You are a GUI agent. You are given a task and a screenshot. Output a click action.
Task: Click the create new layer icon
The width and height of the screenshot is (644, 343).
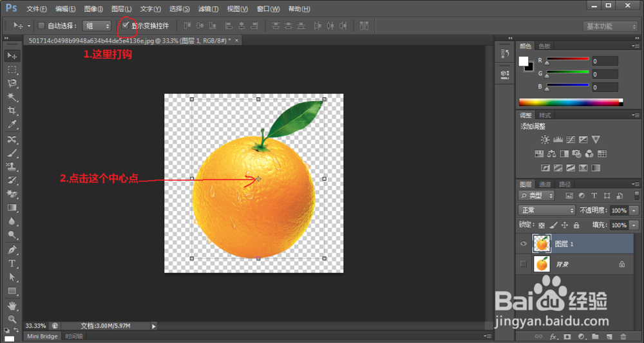click(x=609, y=337)
